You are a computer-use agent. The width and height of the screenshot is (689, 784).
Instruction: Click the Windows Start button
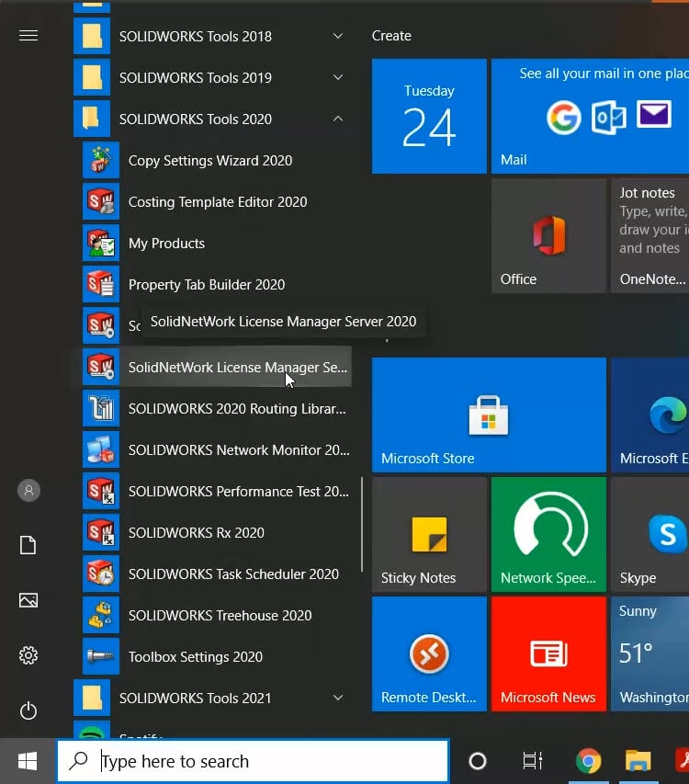28,761
